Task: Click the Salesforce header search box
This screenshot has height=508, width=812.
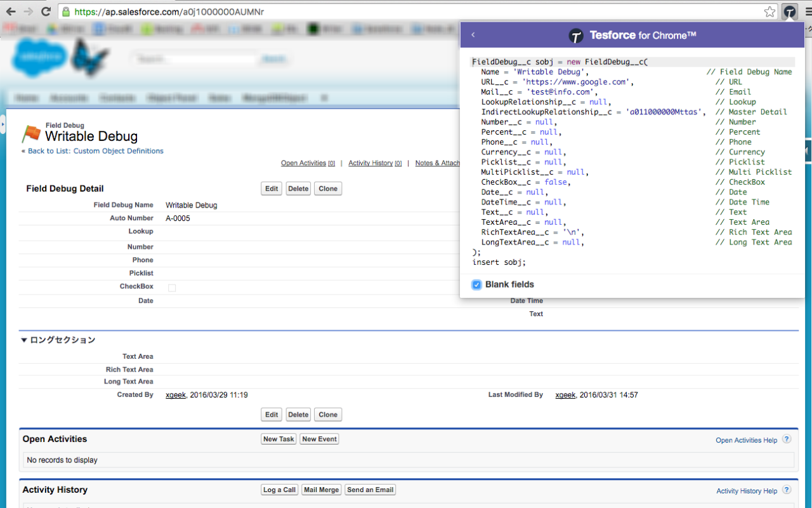Action: tap(194, 58)
